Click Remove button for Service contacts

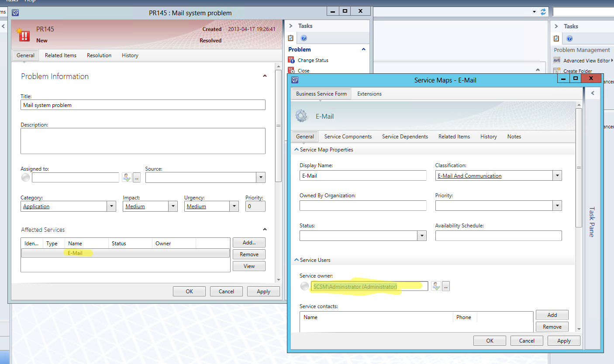[552, 327]
